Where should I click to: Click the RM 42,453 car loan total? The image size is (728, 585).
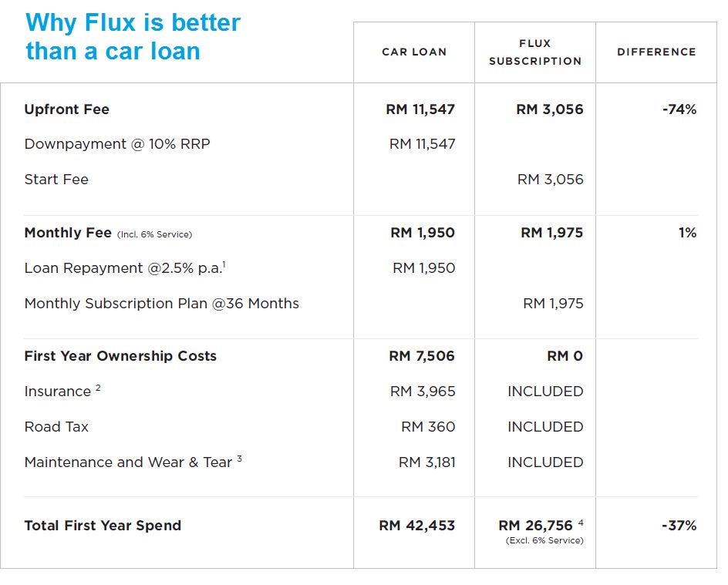click(417, 526)
